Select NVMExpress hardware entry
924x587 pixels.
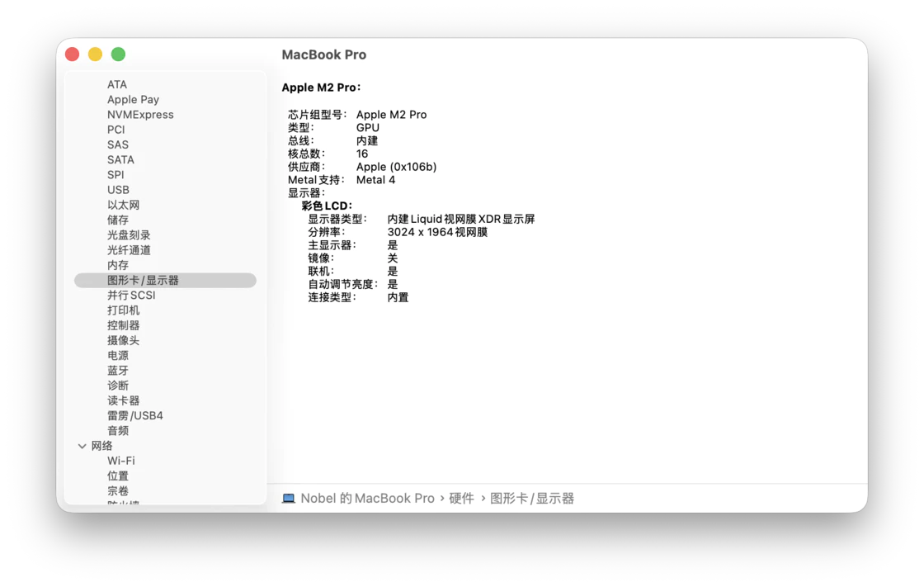click(x=140, y=115)
